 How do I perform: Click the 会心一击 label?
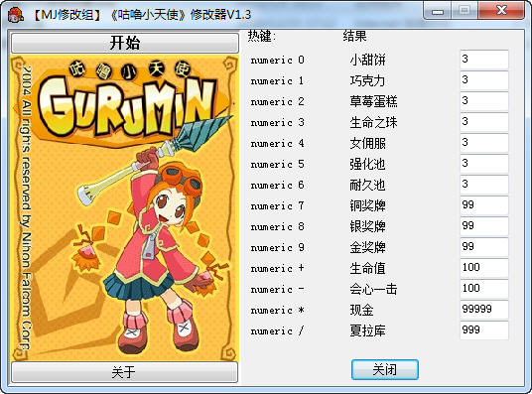[373, 290]
